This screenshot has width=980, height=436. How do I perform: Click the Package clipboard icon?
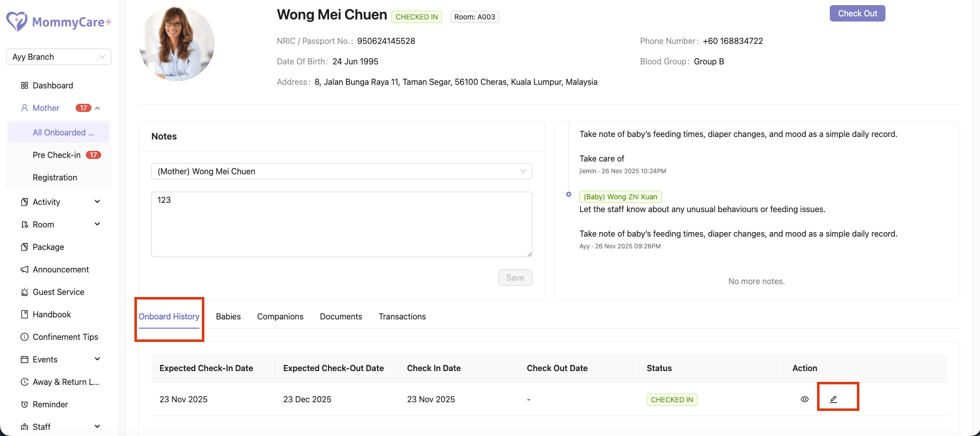(25, 247)
